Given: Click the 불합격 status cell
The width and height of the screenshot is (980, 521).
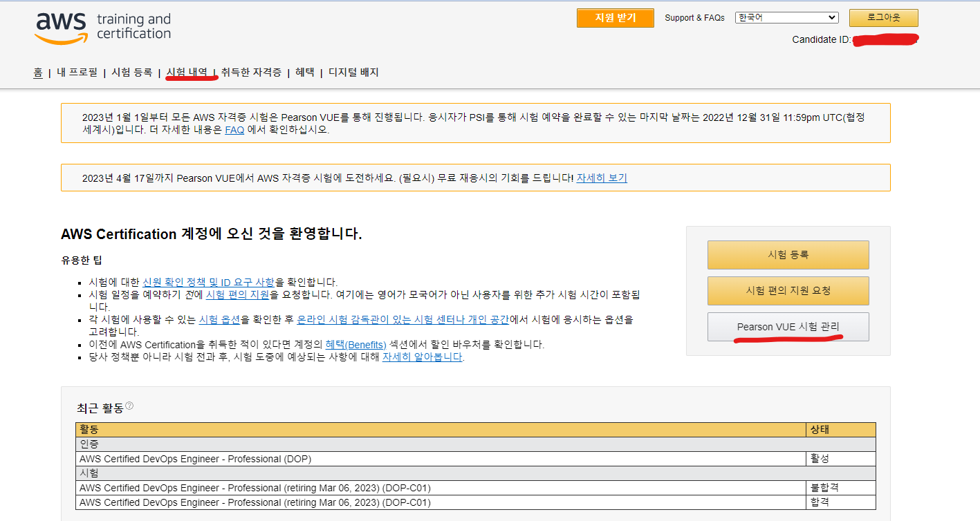Looking at the screenshot, I should [841, 488].
